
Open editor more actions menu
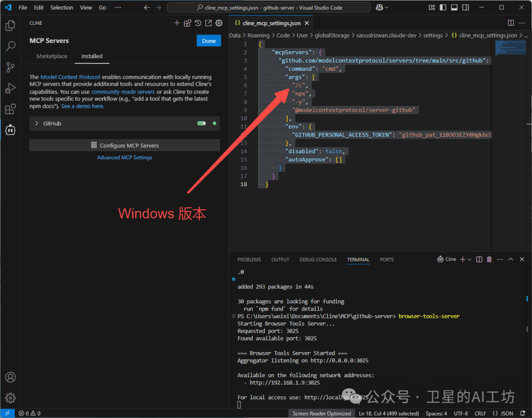click(x=522, y=23)
